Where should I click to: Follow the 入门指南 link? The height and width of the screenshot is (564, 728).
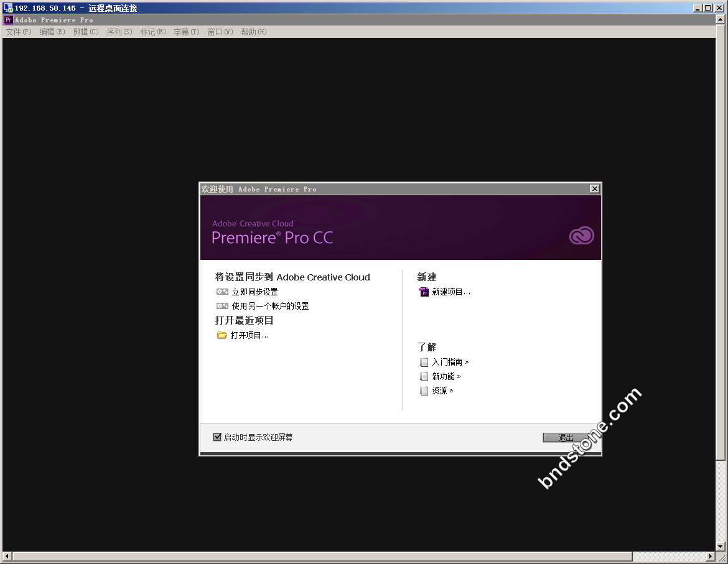click(447, 362)
